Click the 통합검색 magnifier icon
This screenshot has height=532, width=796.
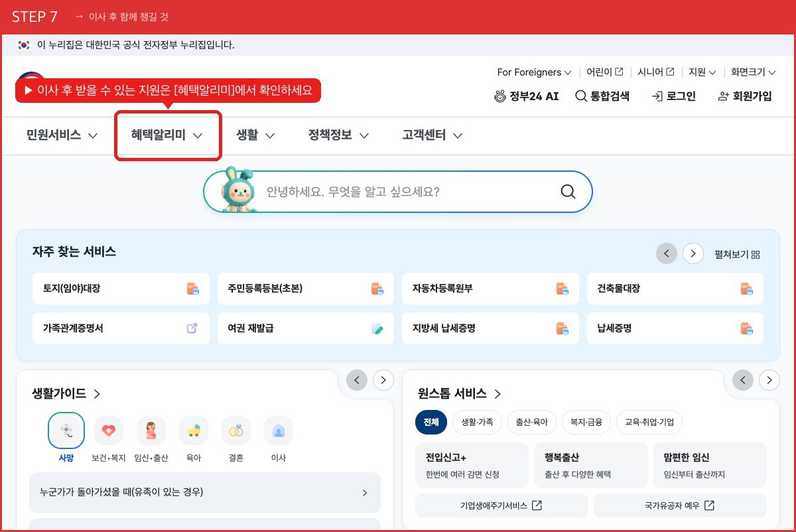point(580,96)
